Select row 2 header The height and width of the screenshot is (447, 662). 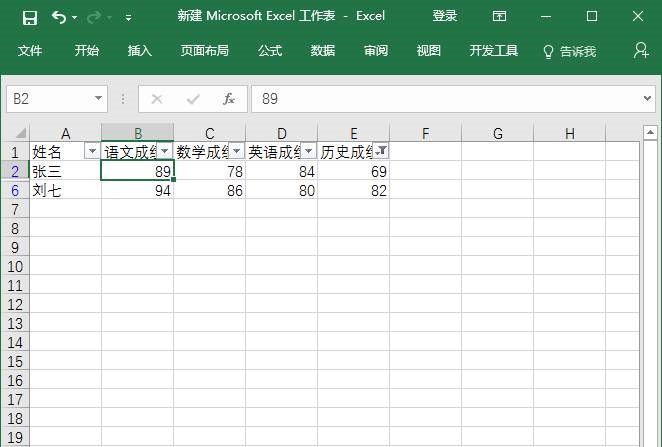15,171
